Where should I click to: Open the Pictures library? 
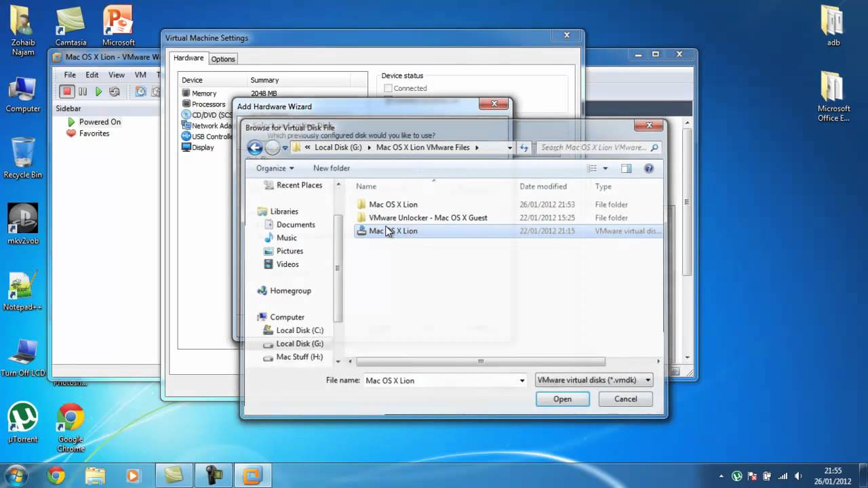tap(290, 251)
